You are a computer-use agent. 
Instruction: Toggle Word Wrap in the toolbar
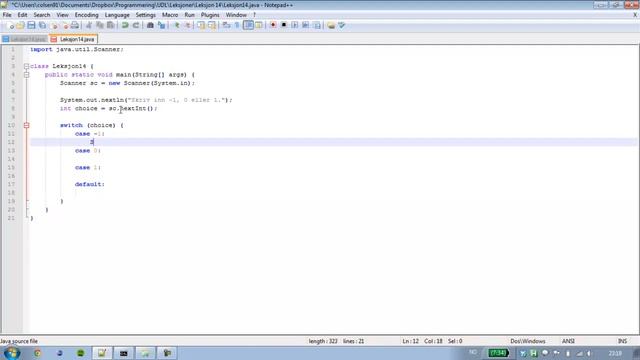pyautogui.click(x=227, y=25)
